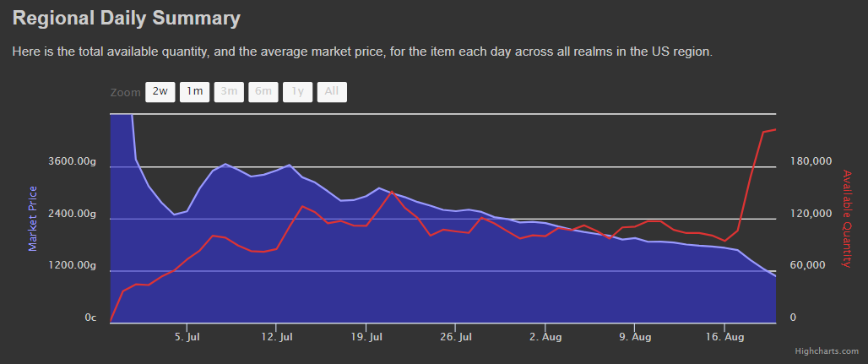Click the 12. Jul date label
The height and width of the screenshot is (364, 868).
click(276, 337)
